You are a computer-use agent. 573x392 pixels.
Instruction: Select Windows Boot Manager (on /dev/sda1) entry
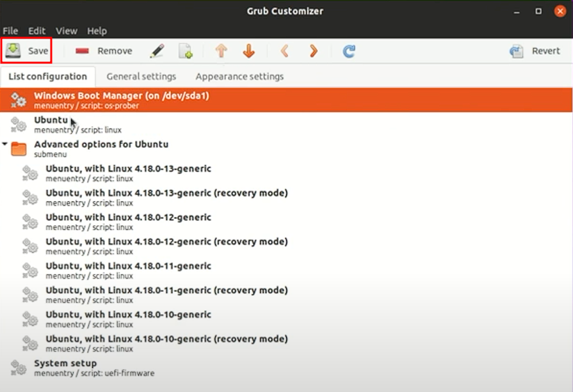(286, 100)
